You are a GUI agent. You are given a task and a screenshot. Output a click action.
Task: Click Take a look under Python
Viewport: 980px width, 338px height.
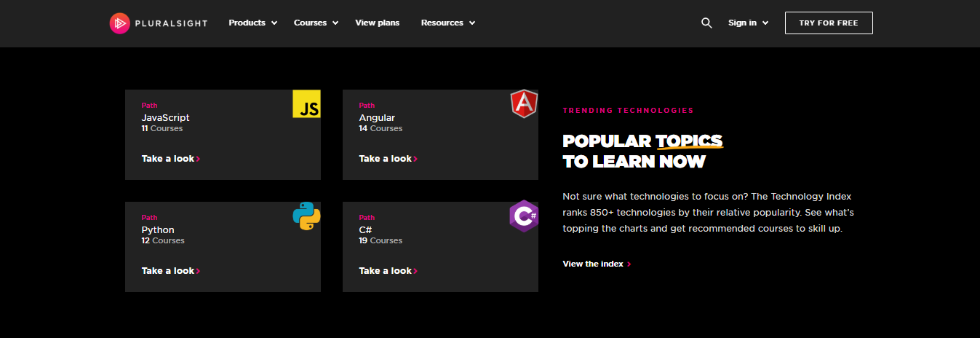pos(168,270)
